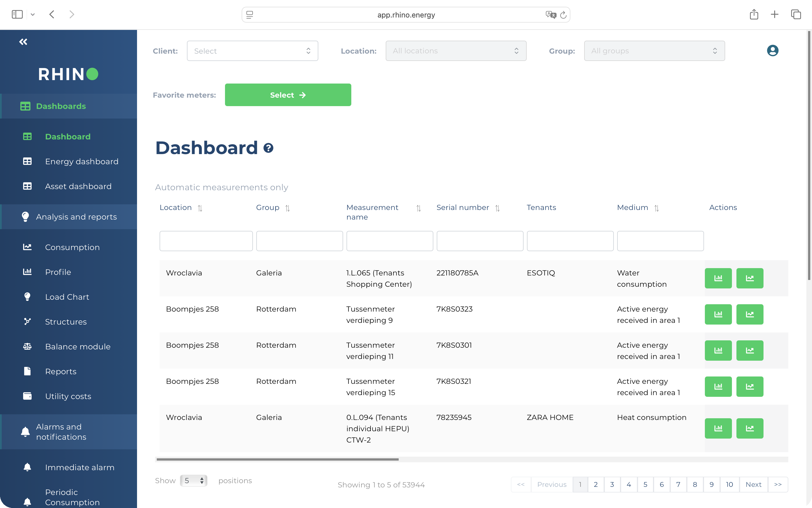Go to Reports in sidebar
Image resolution: width=812 pixels, height=508 pixels.
coord(60,372)
